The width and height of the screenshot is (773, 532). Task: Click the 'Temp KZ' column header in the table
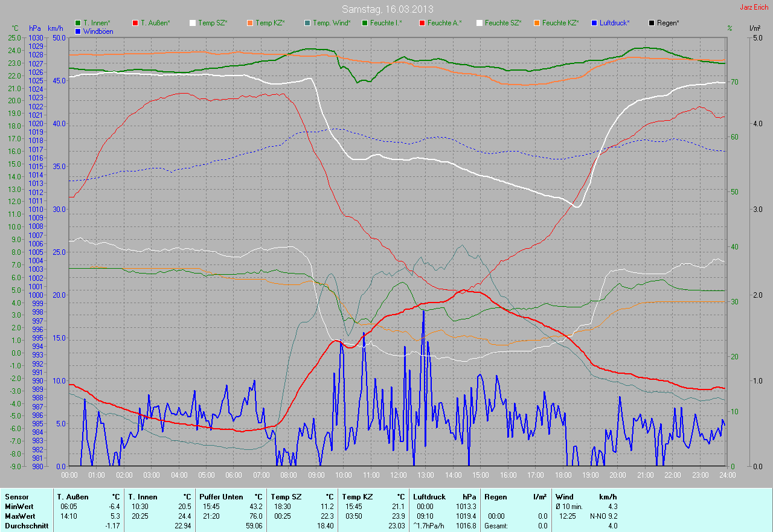pos(357,497)
